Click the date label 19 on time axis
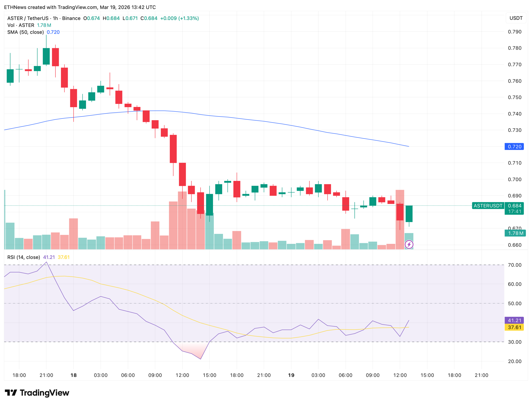This screenshot has width=532, height=405. coord(291,375)
